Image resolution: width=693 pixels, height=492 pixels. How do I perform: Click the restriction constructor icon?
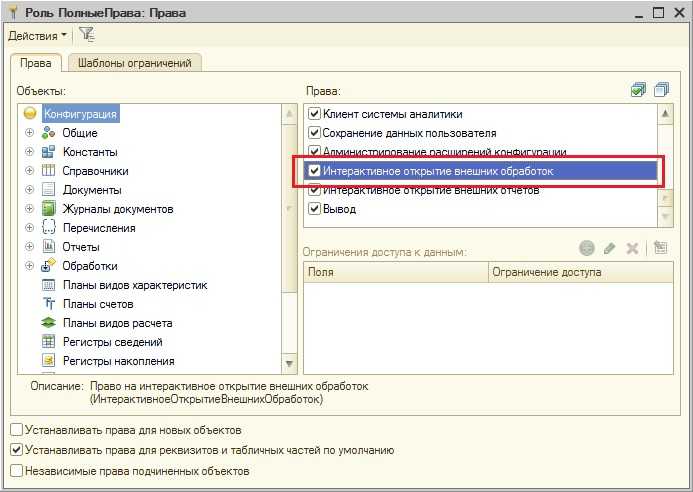click(660, 248)
